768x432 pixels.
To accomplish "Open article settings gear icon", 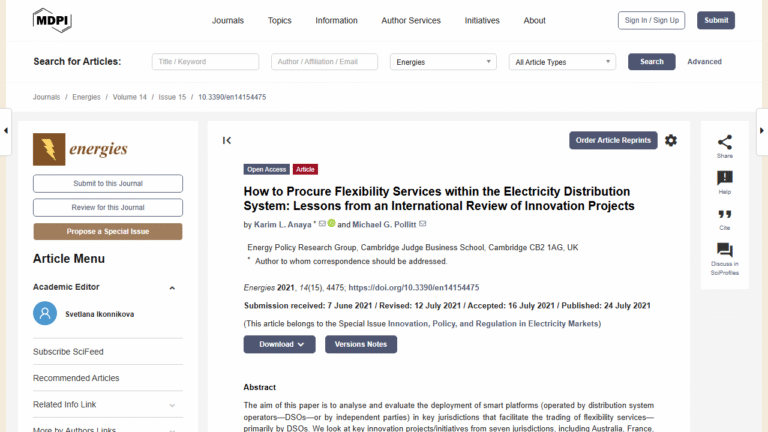I will pyautogui.click(x=671, y=141).
